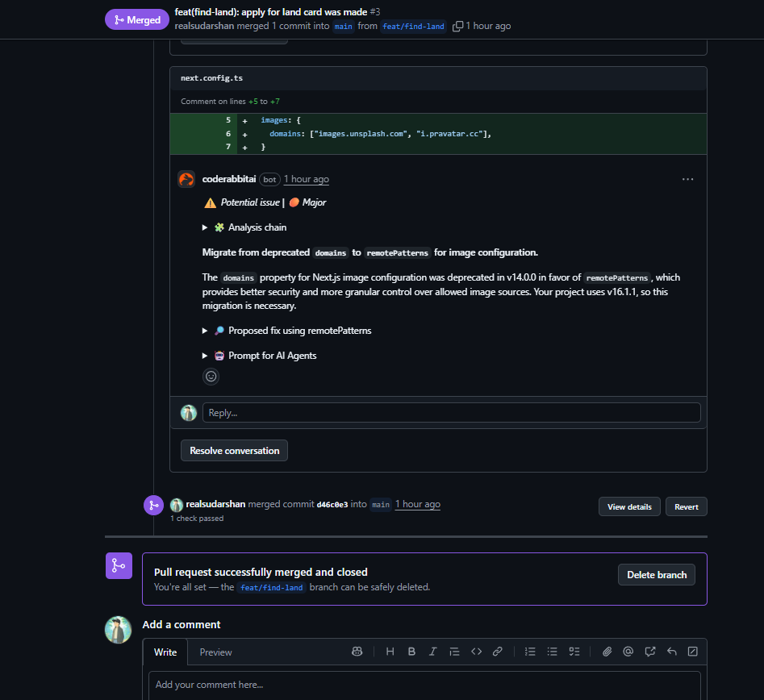Click the Resolve conversation button
The image size is (764, 700).
234,450
